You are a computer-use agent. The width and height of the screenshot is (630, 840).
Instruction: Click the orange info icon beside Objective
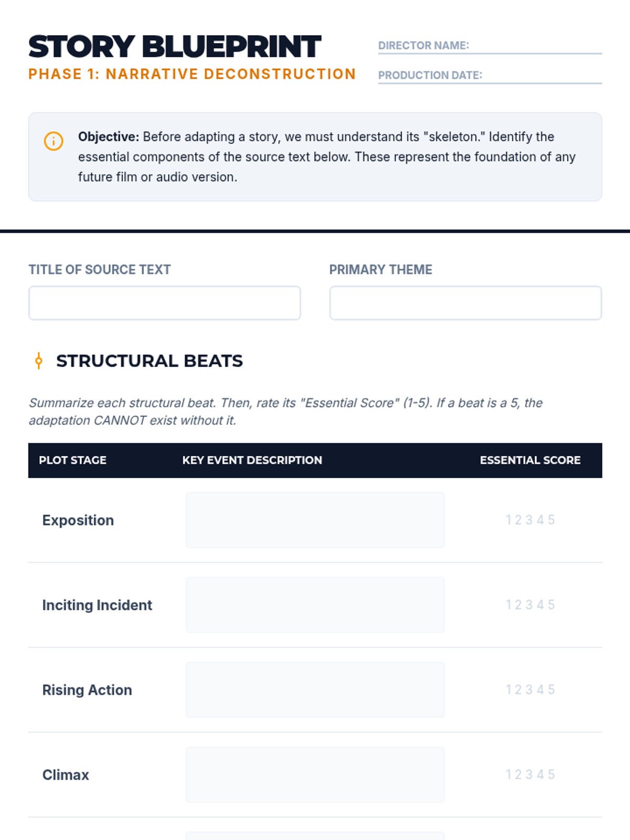(54, 141)
